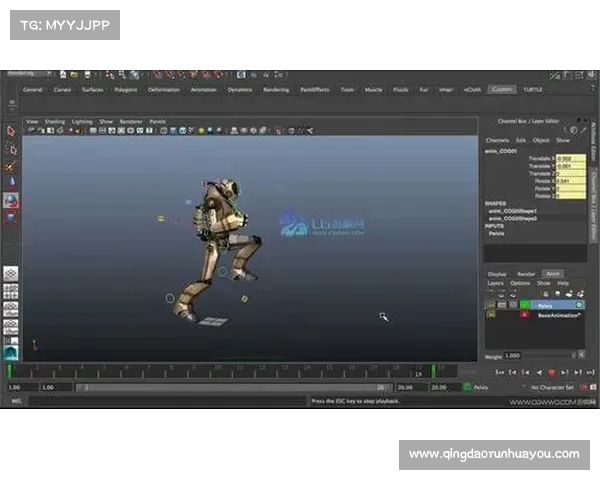This screenshot has height=480, width=600.
Task: Click the Save Scene icon
Action: pyautogui.click(x=88, y=75)
